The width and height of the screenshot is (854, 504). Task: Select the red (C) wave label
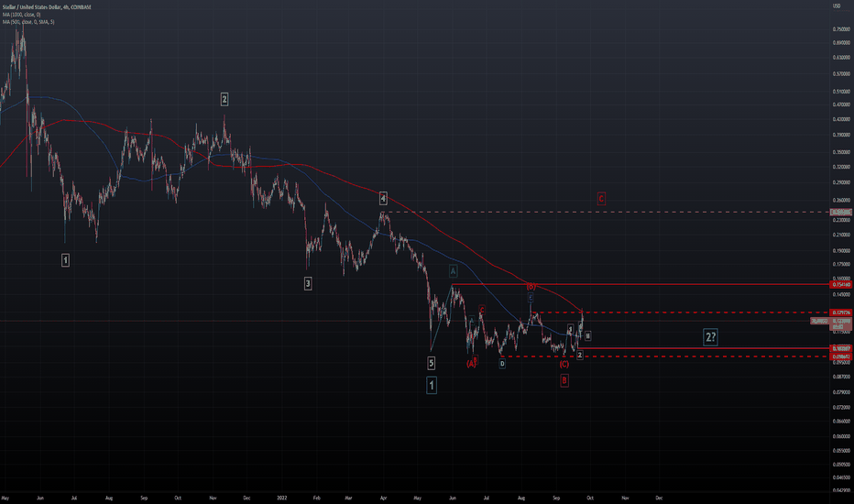click(564, 364)
